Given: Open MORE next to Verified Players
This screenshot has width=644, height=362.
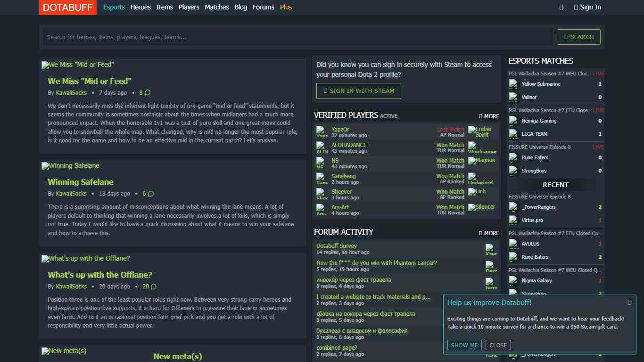Looking at the screenshot, I should pyautogui.click(x=490, y=116).
